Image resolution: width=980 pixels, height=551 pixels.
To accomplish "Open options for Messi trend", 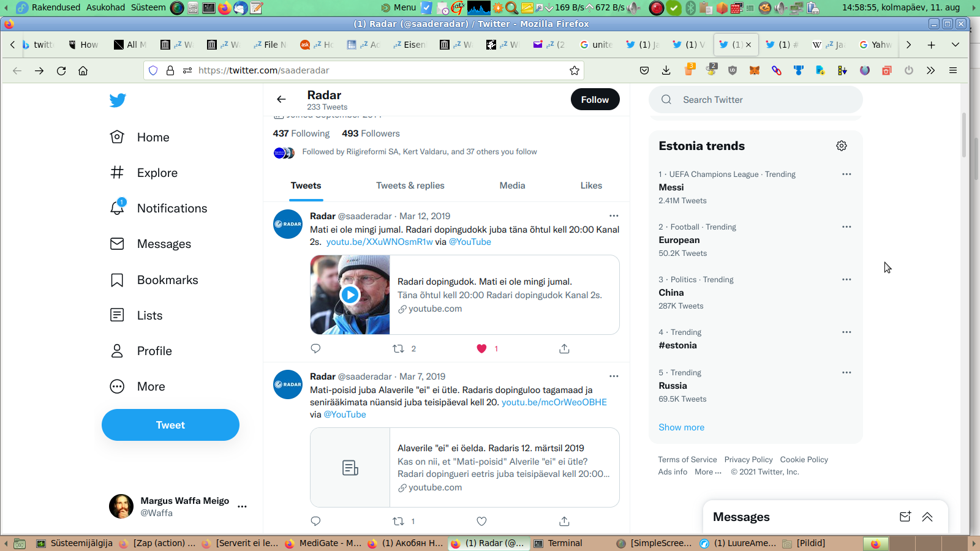I will tap(846, 174).
